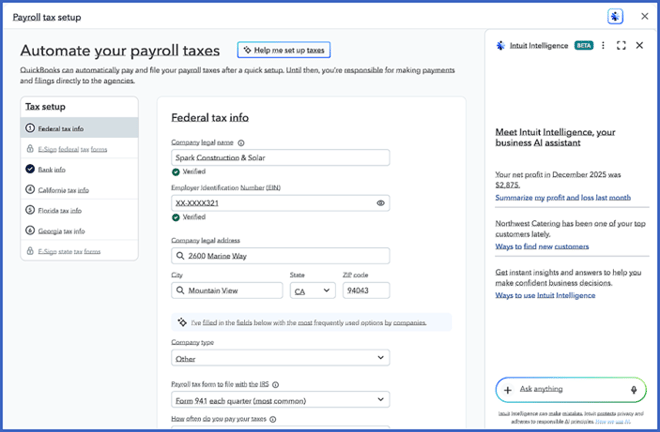Image resolution: width=660 pixels, height=432 pixels.
Task: Select E-Sign state tax forms step
Action: click(x=80, y=251)
